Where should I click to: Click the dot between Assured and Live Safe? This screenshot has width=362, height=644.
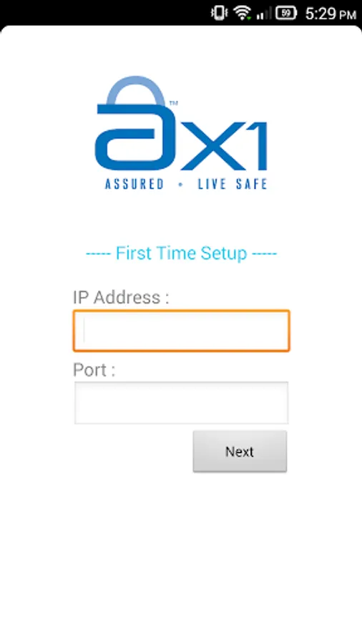click(x=180, y=185)
